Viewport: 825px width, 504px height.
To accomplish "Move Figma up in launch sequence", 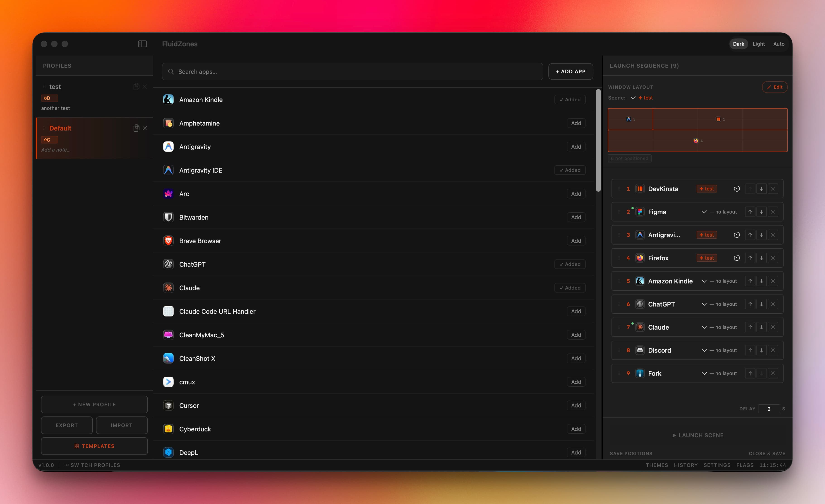I will coord(750,212).
